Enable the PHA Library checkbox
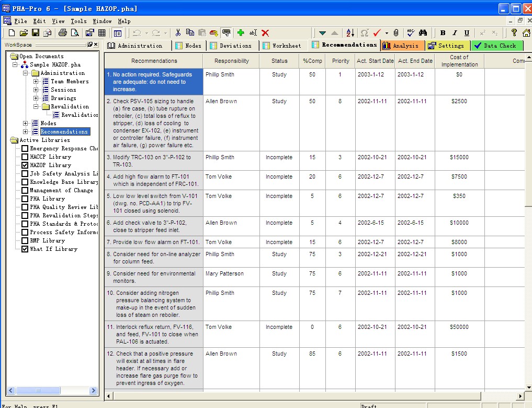Screen dimensions: 532x408 pos(25,199)
